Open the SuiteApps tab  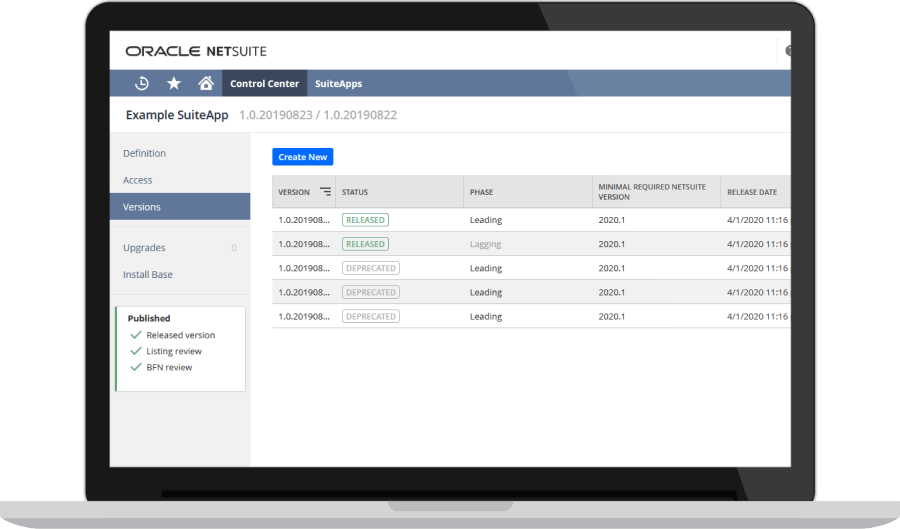tap(338, 84)
